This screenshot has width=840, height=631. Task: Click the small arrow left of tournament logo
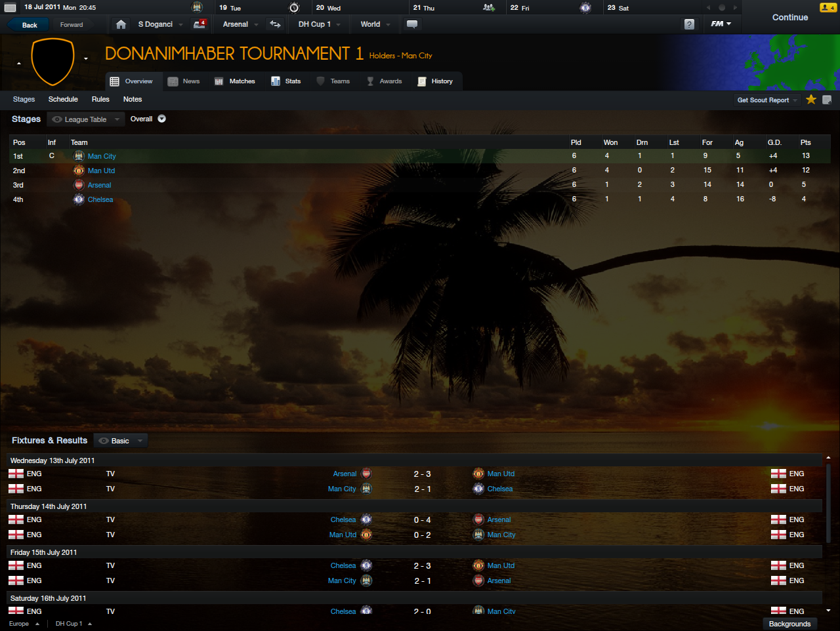coord(18,64)
